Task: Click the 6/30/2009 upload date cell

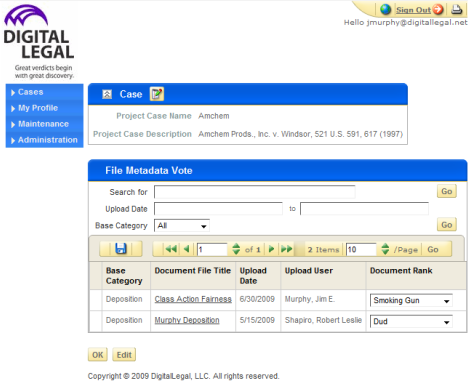Action: [x=257, y=299]
